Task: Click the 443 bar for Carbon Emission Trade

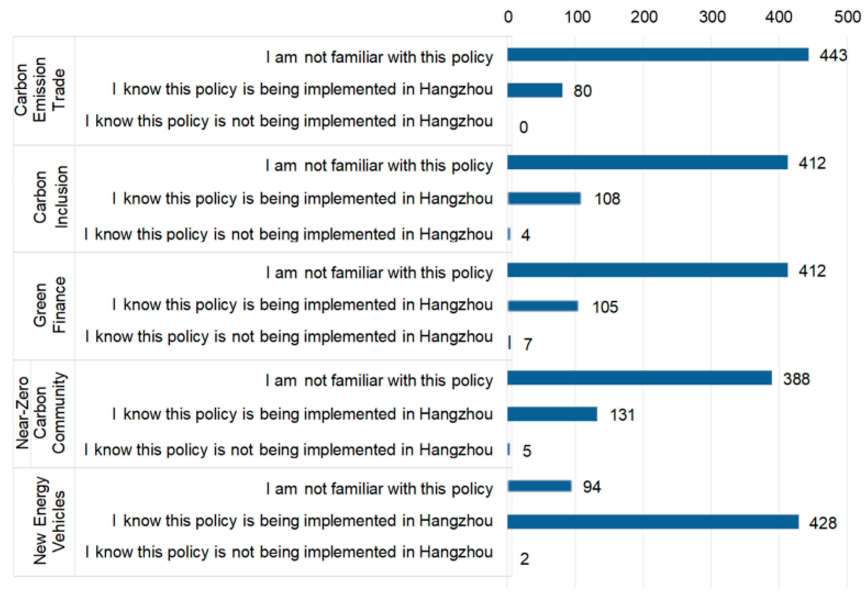Action: [657, 55]
